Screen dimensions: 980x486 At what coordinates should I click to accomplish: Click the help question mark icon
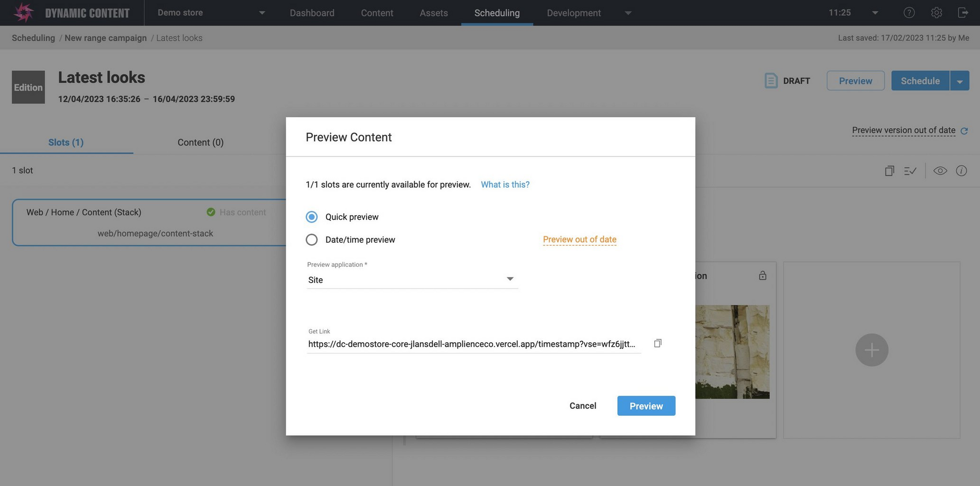tap(909, 13)
